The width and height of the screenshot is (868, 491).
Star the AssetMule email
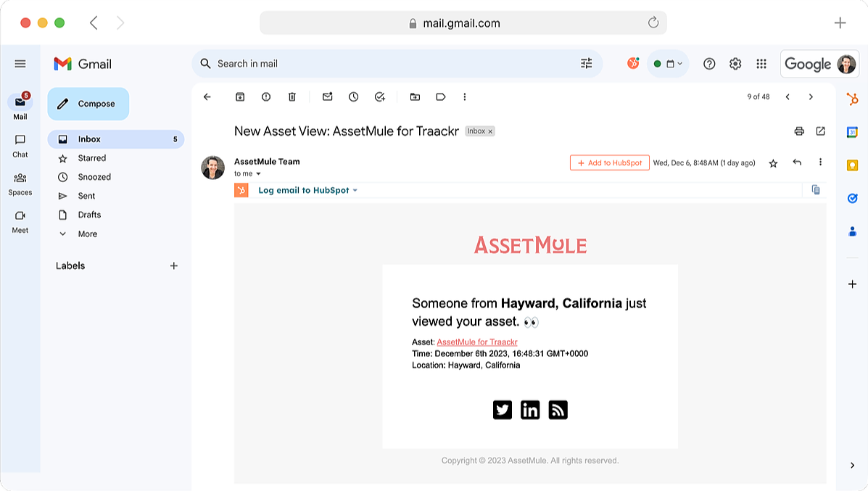pyautogui.click(x=772, y=163)
